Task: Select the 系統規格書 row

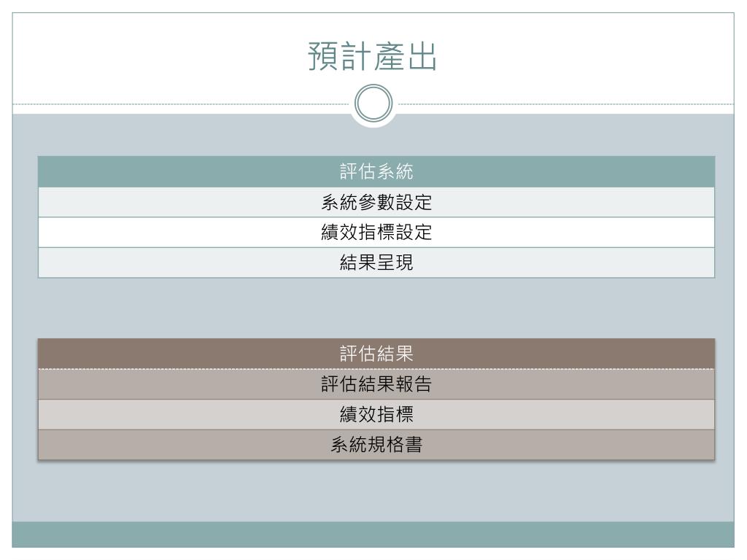Action: point(376,445)
